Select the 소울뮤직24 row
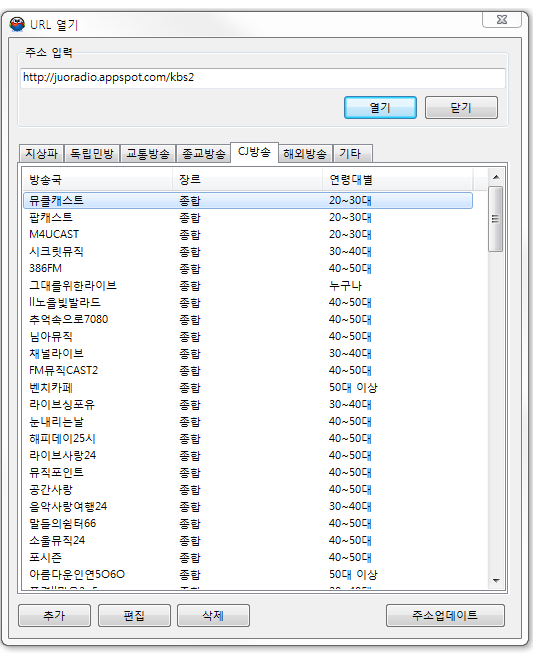 coord(248,540)
